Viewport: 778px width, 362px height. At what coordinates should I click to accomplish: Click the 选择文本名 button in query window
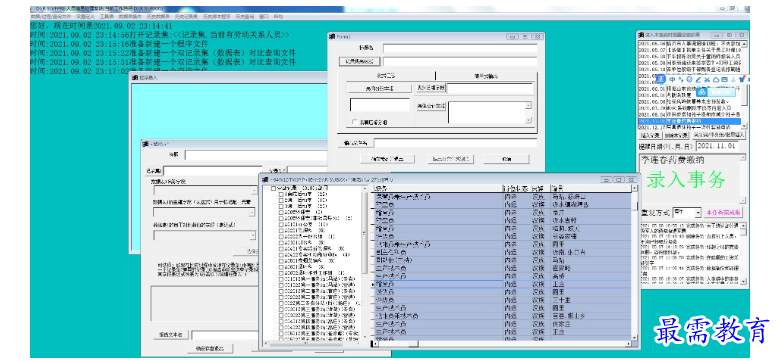171,335
